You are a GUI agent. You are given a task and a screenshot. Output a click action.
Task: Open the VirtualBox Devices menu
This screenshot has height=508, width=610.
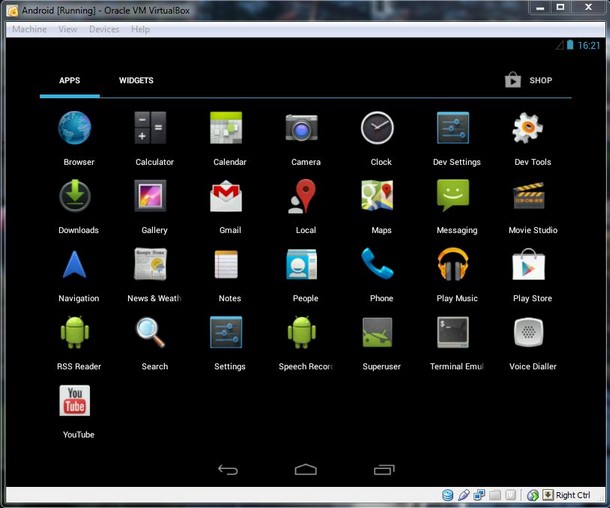pos(104,29)
